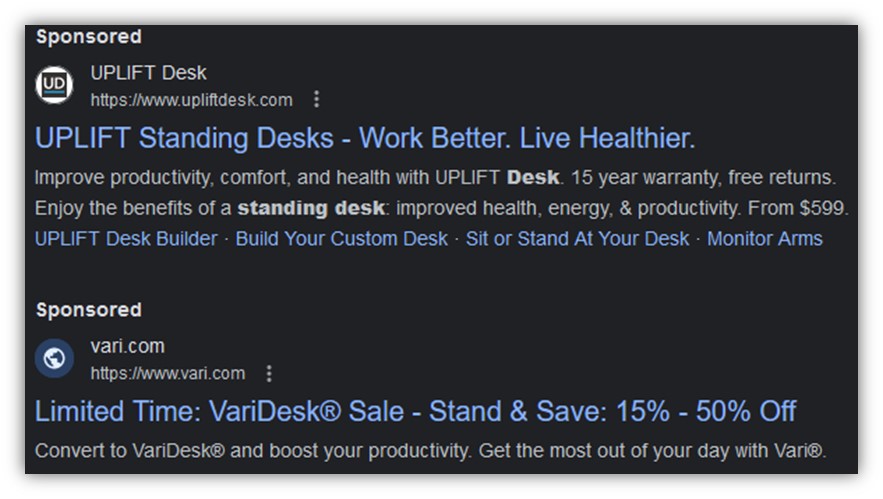This screenshot has width=883, height=499.
Task: Click the Sponsored label above UPLIFT Desk
Action: 88,37
